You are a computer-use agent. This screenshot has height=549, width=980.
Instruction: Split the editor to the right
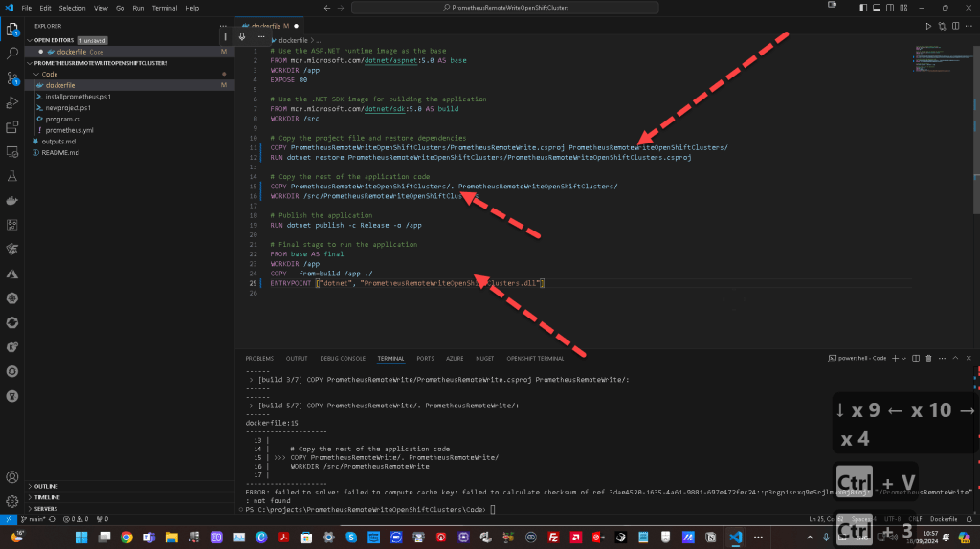[x=956, y=26]
